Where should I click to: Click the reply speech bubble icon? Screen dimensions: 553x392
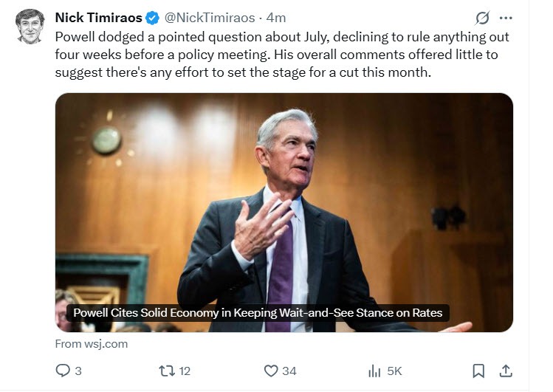(63, 371)
